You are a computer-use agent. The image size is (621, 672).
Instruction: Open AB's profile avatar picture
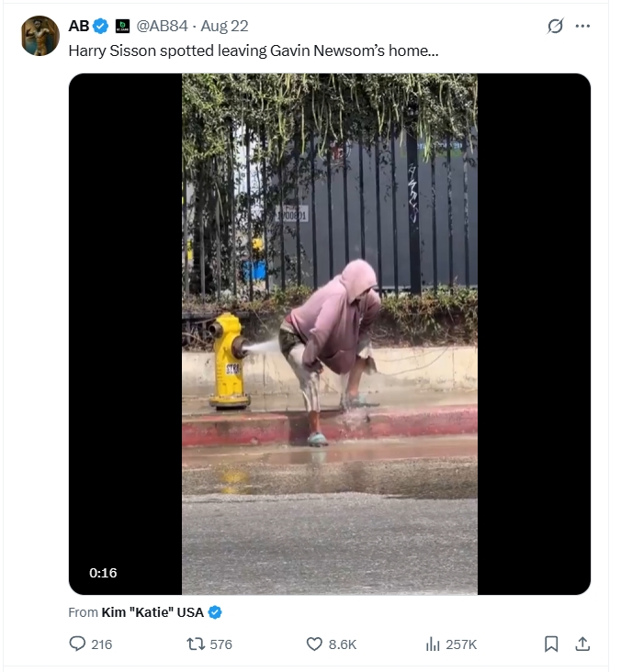tap(40, 36)
